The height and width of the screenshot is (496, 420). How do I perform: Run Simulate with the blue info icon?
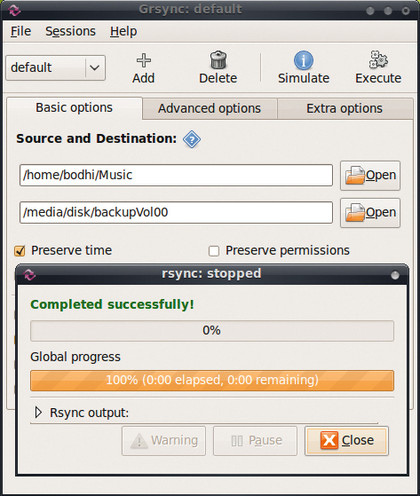(303, 60)
